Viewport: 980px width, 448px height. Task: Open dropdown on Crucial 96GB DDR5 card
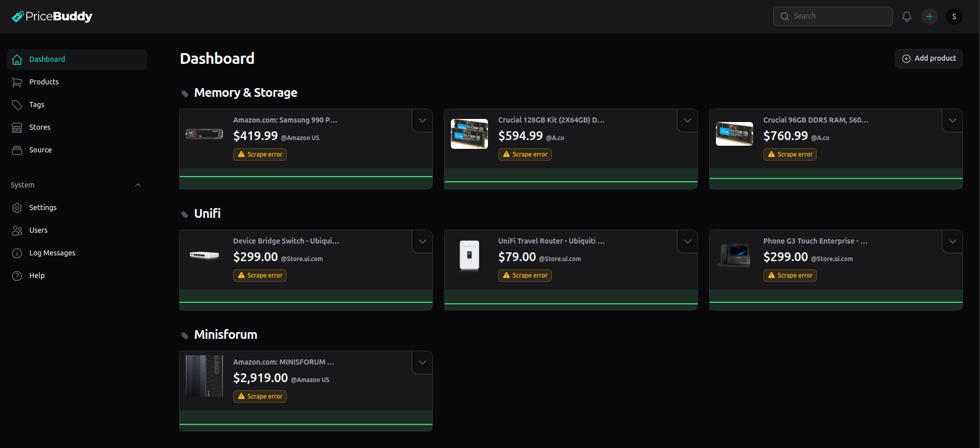952,120
